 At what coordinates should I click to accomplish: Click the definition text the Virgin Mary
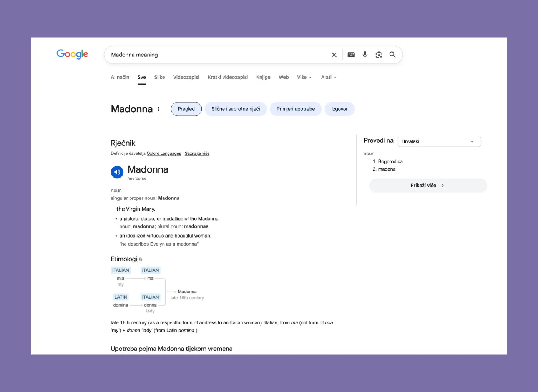click(x=136, y=209)
